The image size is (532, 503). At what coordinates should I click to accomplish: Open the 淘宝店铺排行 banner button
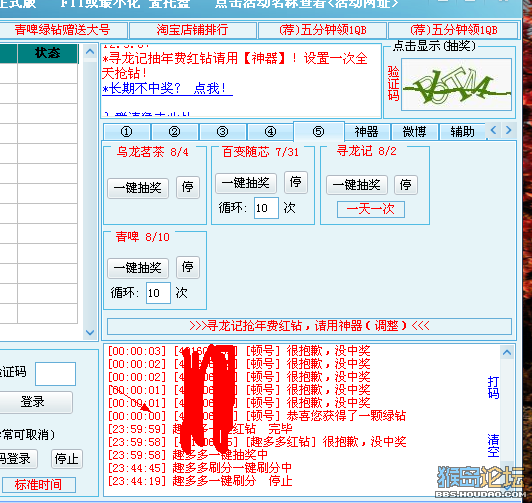point(192,30)
